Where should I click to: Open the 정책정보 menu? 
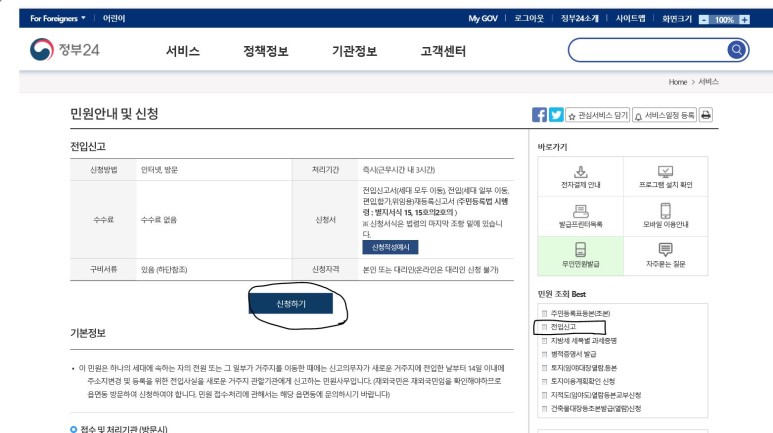click(x=266, y=51)
